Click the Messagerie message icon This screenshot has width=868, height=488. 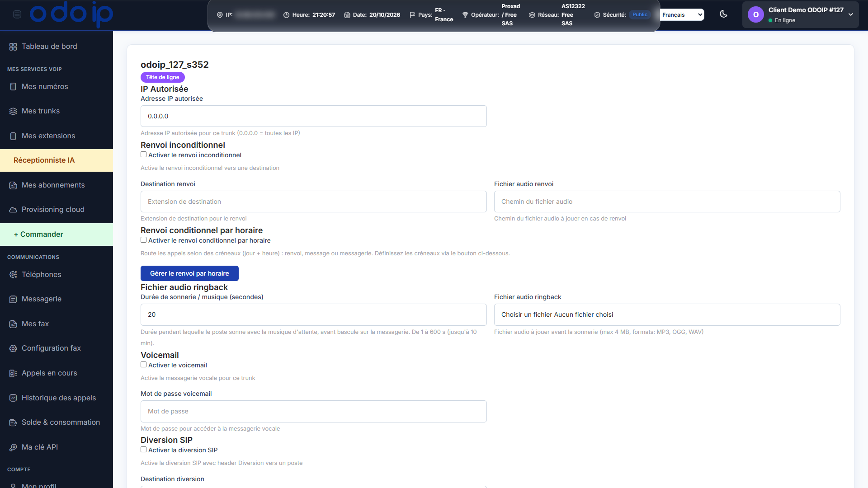click(x=13, y=299)
